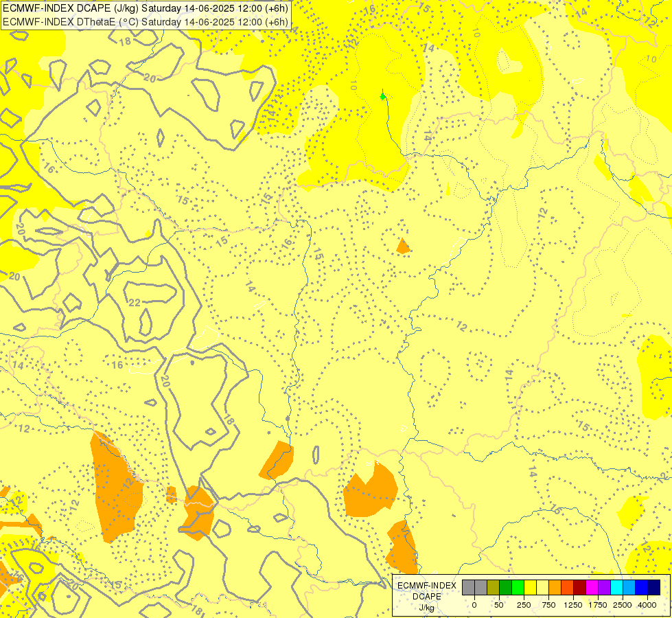This screenshot has width=672, height=618.
Task: Click the navy legend swatch
Action: tap(654, 587)
